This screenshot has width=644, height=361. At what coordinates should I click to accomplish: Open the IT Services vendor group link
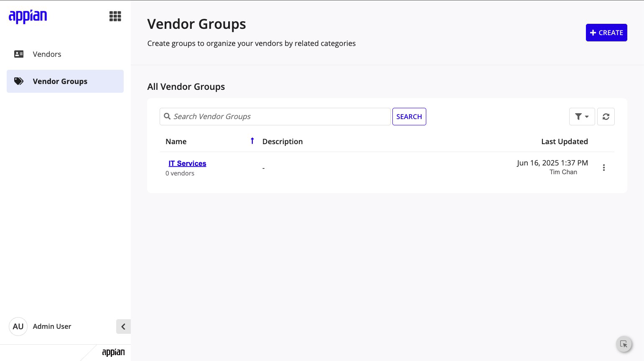[187, 163]
